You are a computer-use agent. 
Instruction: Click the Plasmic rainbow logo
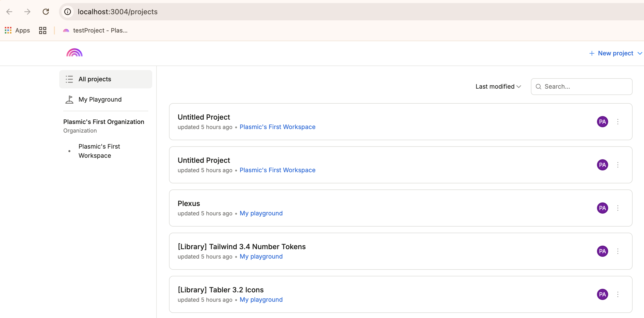pos(74,53)
